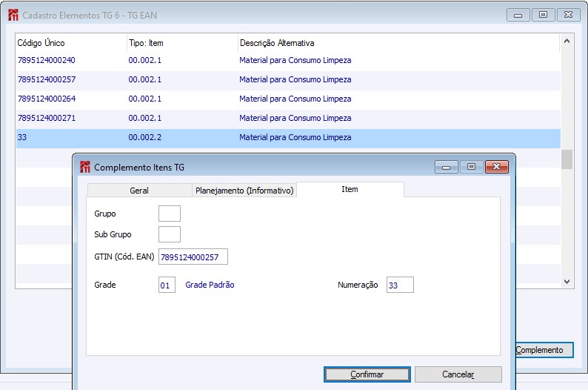The width and height of the screenshot is (588, 390).
Task: Click the GTIN (Cód. EAN) field
Action: pyautogui.click(x=193, y=257)
